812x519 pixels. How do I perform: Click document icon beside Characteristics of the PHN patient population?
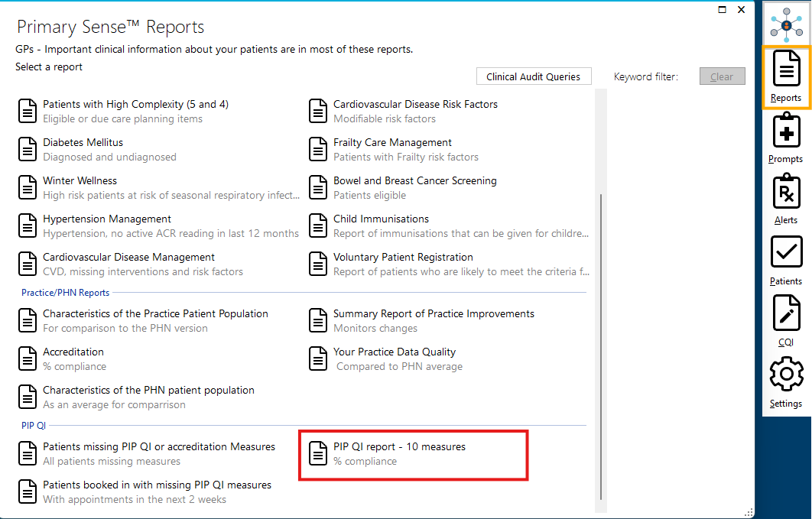28,397
